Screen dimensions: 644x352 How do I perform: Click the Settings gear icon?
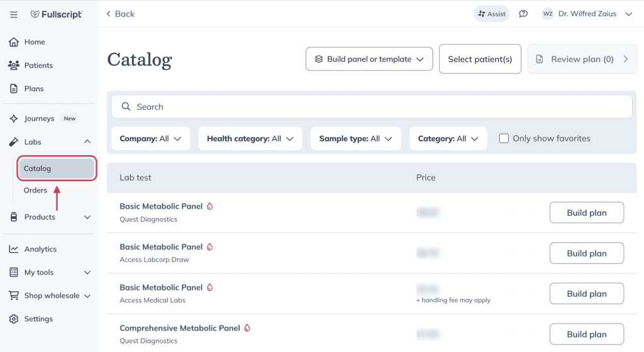coord(14,319)
